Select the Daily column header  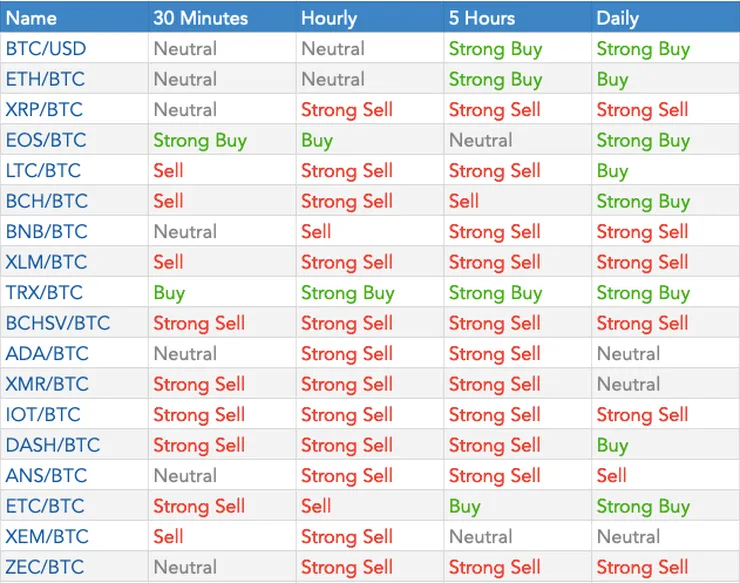(x=617, y=18)
